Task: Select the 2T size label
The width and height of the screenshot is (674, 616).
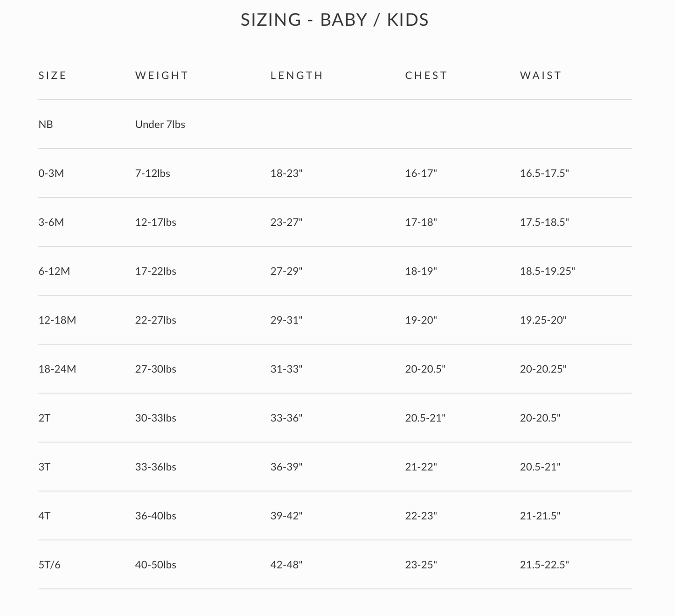Action: [44, 418]
